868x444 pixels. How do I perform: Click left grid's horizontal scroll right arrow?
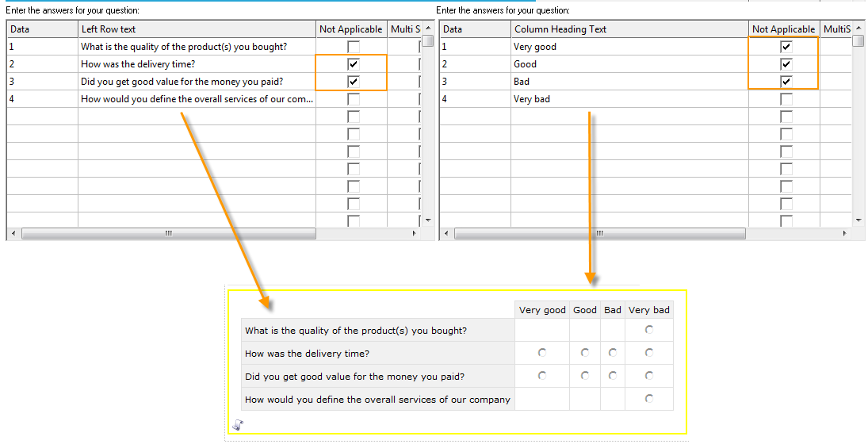coord(415,234)
